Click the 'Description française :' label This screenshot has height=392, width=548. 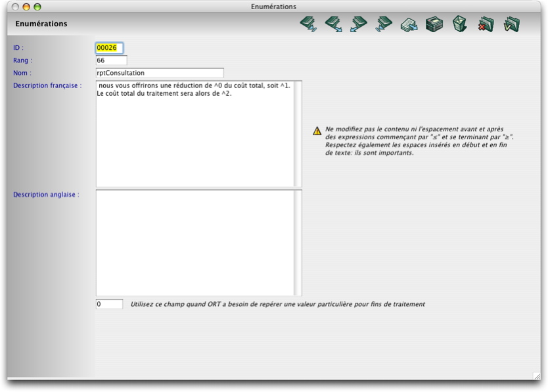47,85
